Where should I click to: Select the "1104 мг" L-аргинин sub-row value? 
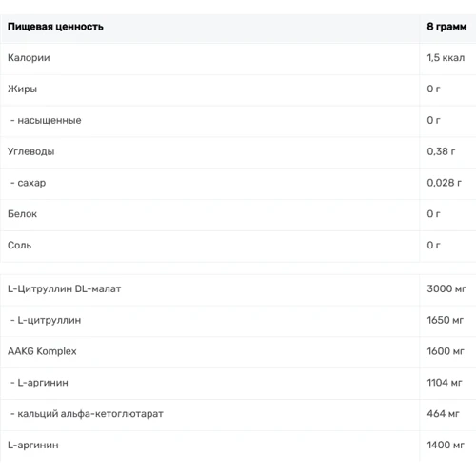pyautogui.click(x=445, y=383)
